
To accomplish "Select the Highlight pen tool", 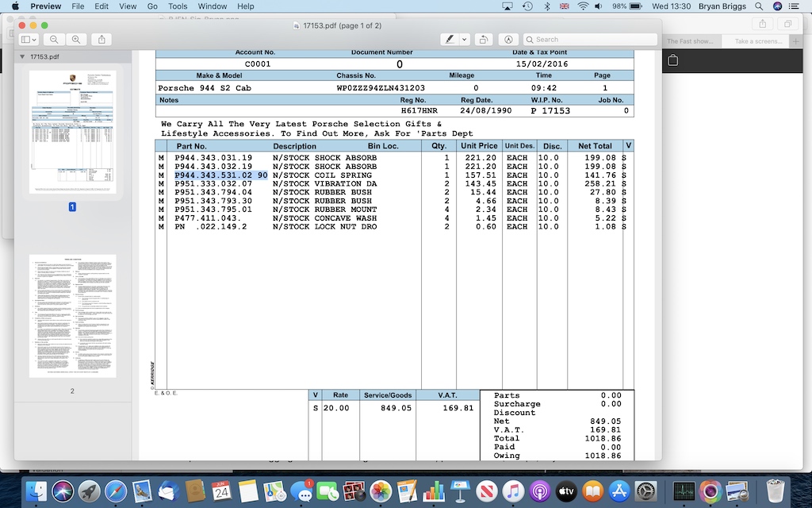I will [x=450, y=40].
